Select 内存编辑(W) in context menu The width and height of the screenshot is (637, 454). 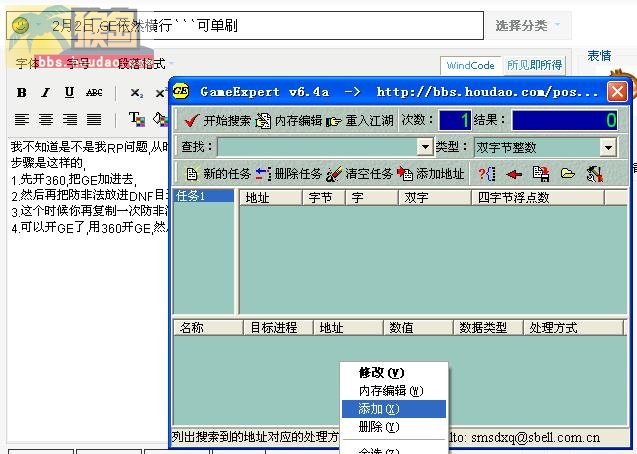click(394, 391)
